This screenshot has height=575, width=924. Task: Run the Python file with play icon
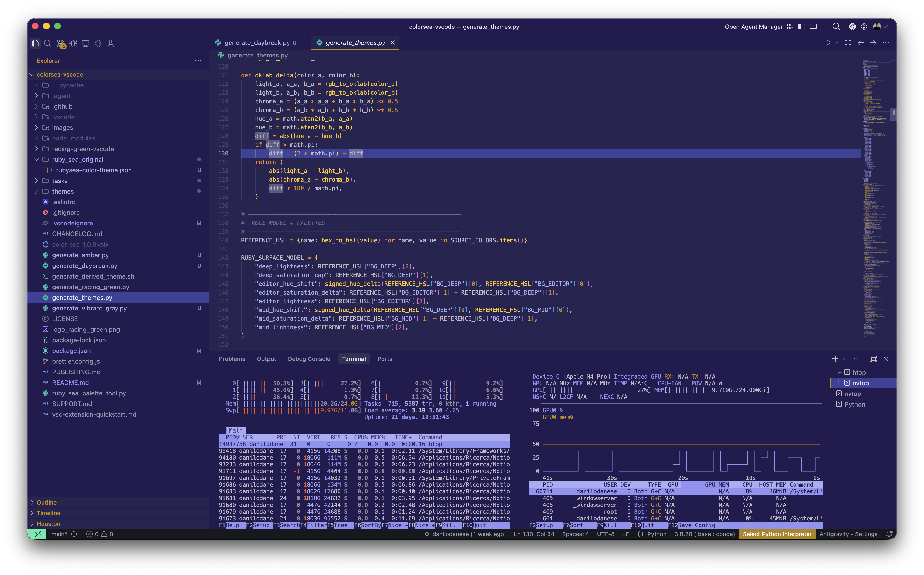point(829,42)
